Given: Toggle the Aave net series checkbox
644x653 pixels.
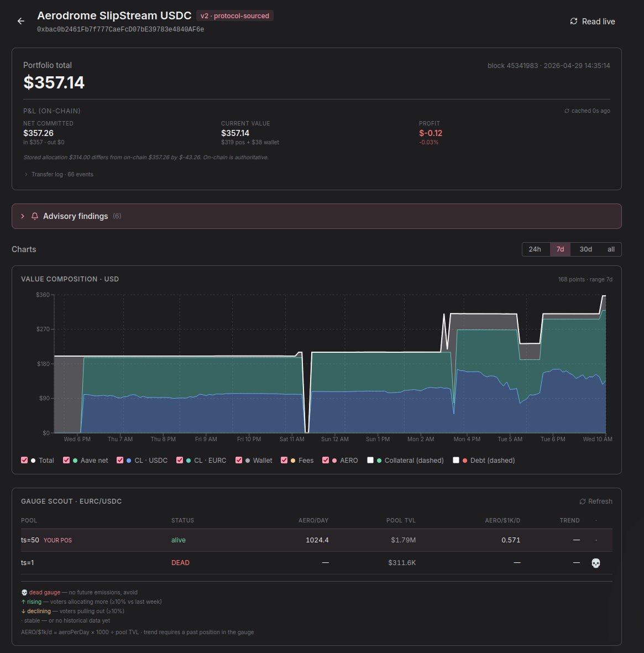Looking at the screenshot, I should tap(66, 460).
